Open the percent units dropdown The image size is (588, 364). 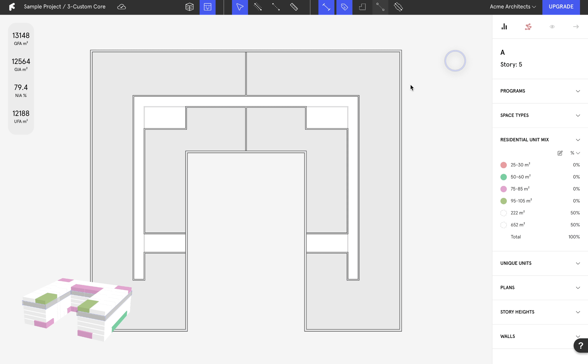tap(575, 153)
